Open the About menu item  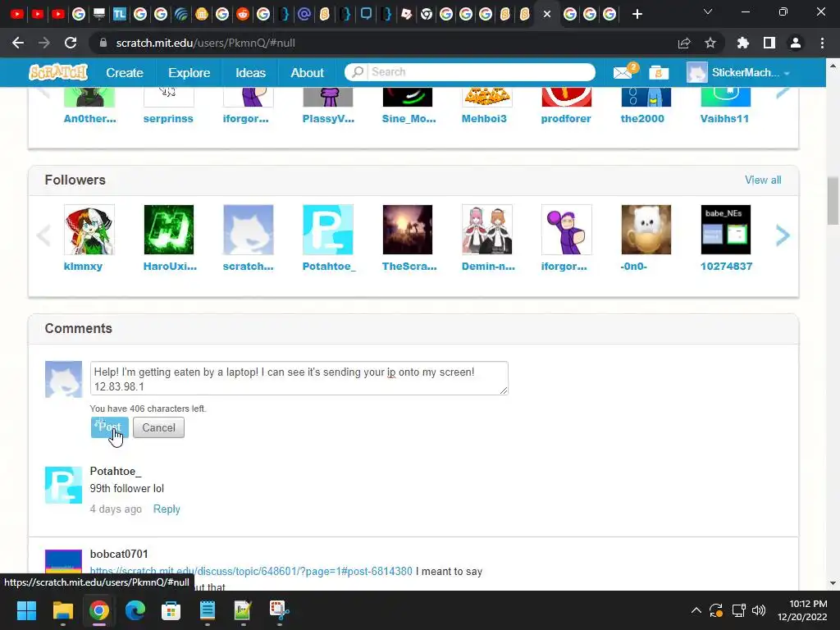307,72
